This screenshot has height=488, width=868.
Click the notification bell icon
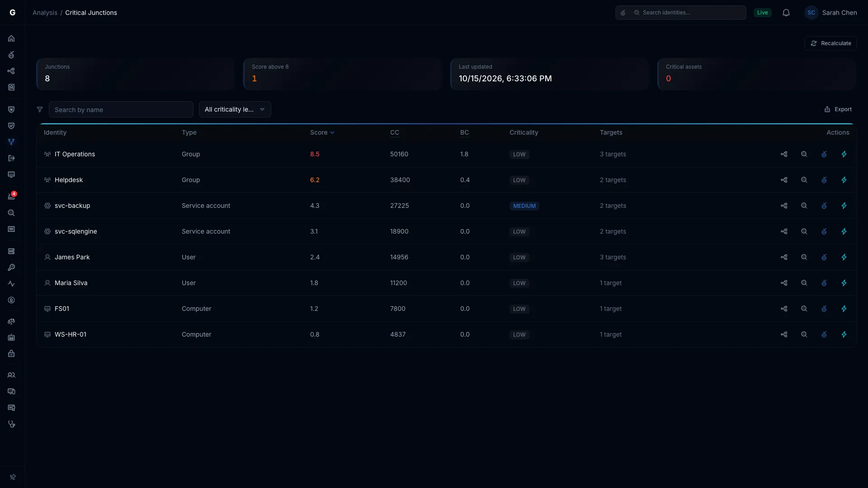[x=786, y=13]
